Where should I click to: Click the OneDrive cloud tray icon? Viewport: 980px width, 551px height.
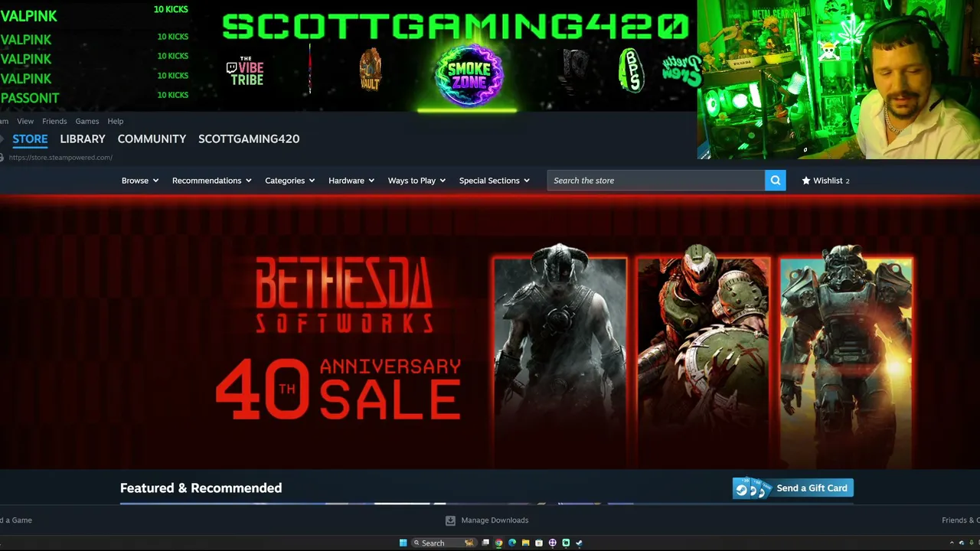tap(962, 543)
